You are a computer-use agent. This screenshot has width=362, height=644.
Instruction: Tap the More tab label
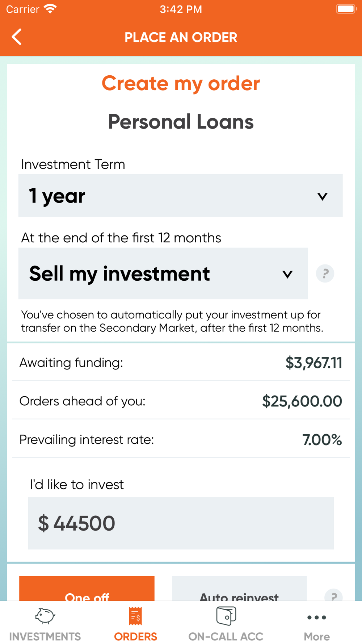pyautogui.click(x=316, y=636)
